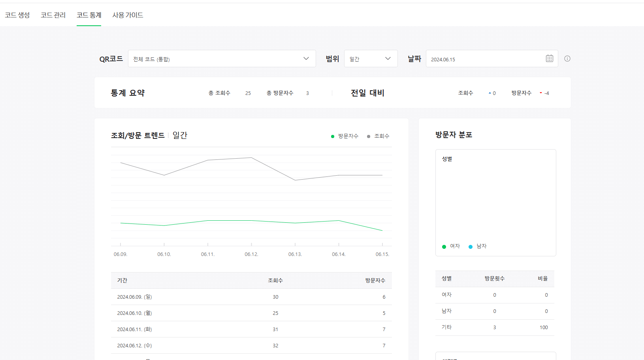Image resolution: width=644 pixels, height=360 pixels.
Task: Toggle the 여자 gender series visibility
Action: 451,246
